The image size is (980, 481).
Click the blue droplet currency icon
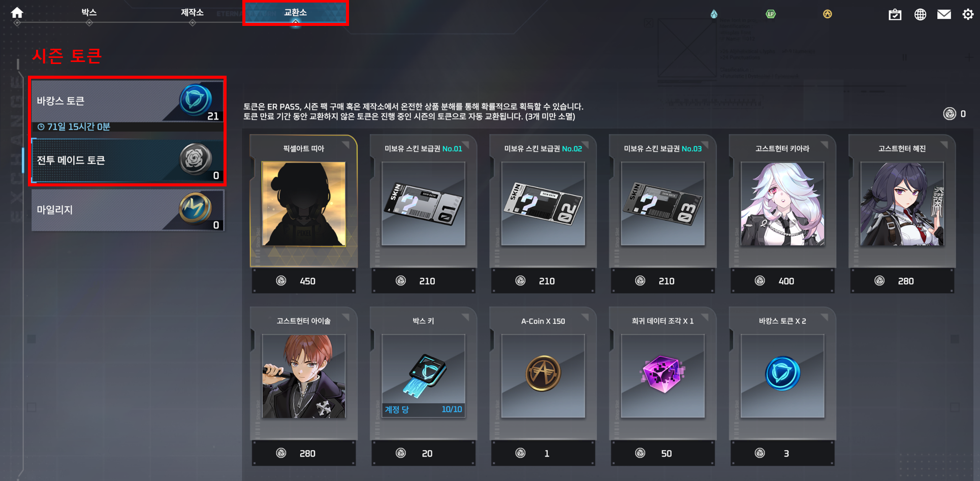[714, 14]
